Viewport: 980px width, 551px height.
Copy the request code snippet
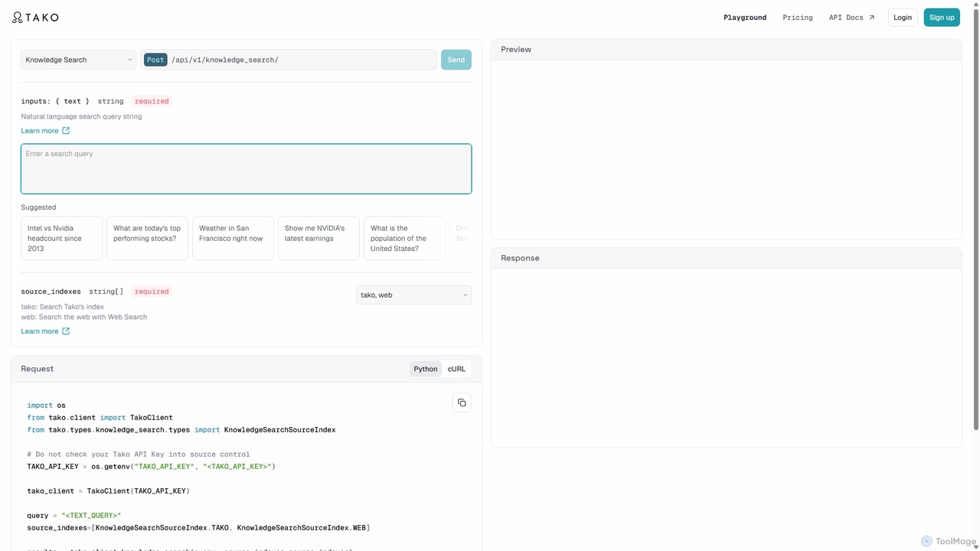tap(462, 403)
